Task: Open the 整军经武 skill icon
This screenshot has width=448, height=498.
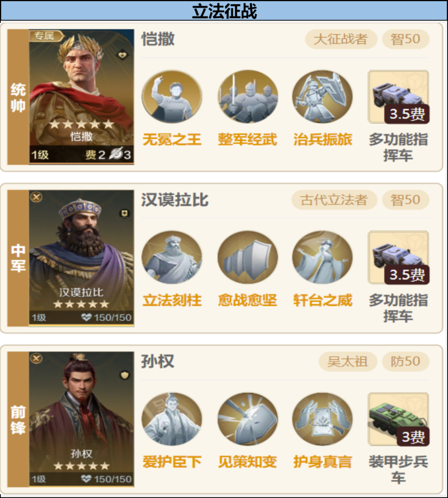Action: (248, 97)
